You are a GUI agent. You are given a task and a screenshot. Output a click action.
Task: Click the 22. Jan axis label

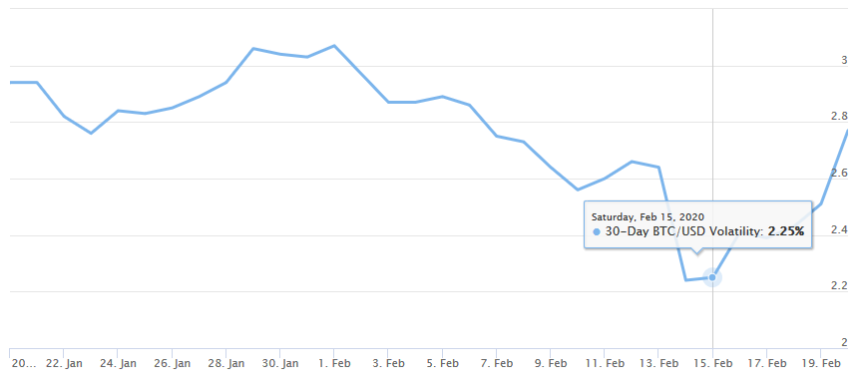[63, 363]
